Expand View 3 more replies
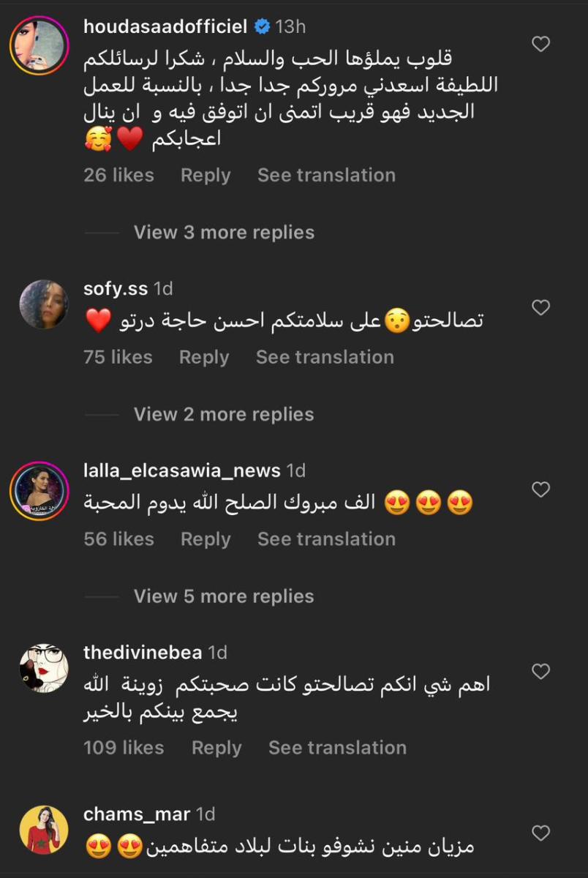 pyautogui.click(x=224, y=233)
